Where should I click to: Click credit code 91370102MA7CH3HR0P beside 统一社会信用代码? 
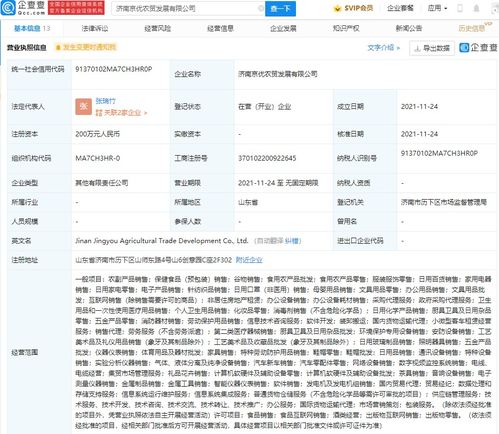(114, 69)
